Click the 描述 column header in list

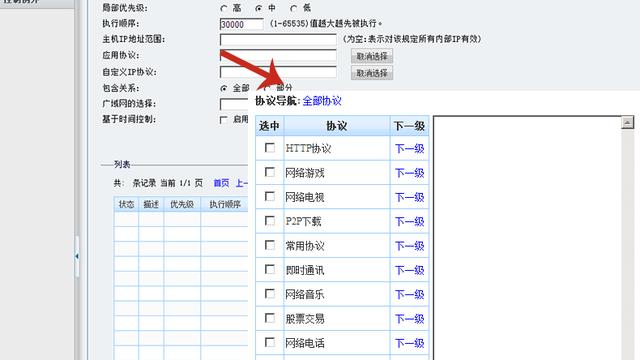[151, 204]
